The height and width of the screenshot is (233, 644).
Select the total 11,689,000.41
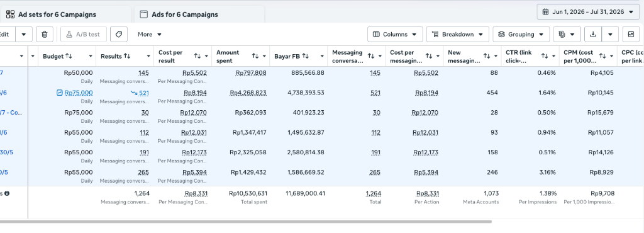point(305,193)
